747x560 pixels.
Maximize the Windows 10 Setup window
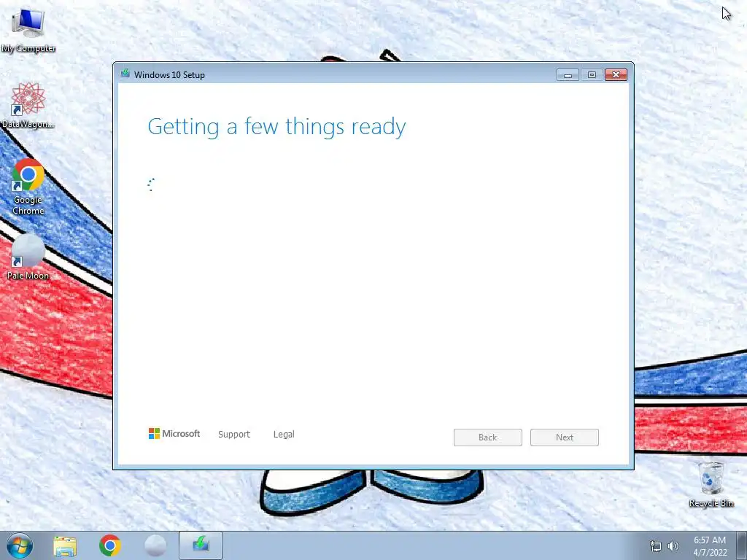[592, 75]
